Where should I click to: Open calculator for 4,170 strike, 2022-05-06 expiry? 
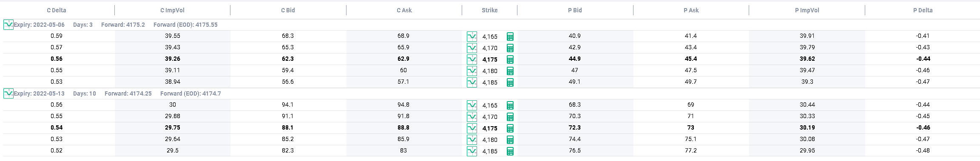coord(510,48)
